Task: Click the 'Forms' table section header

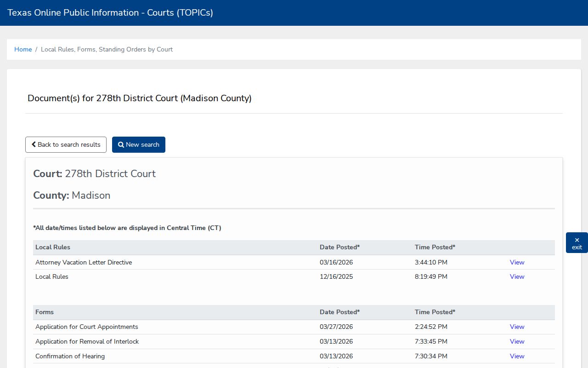Action: (45, 312)
